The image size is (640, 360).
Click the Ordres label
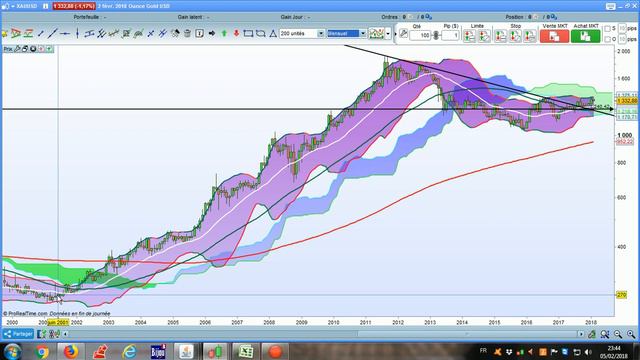pos(389,17)
